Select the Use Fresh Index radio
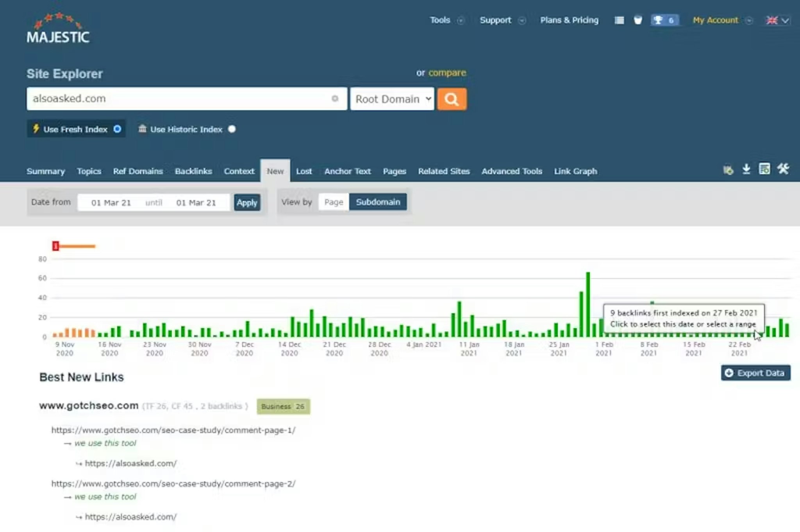800x532 pixels. click(x=117, y=129)
